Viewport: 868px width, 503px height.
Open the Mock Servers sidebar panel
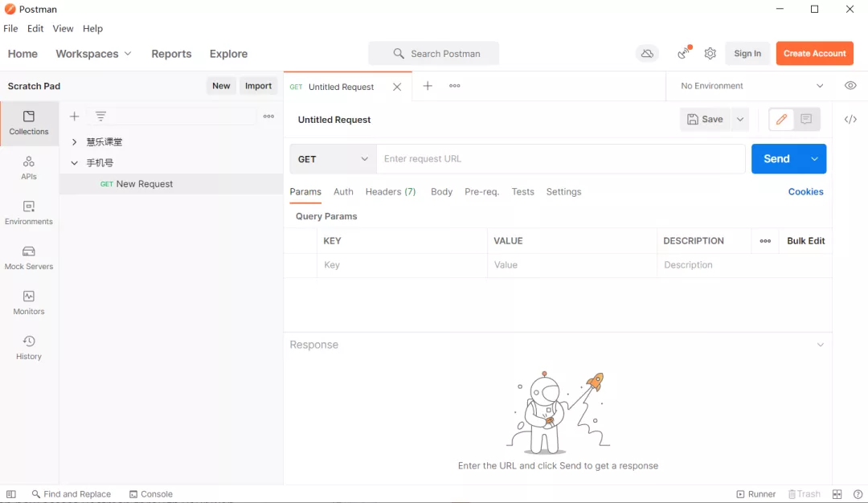29,258
